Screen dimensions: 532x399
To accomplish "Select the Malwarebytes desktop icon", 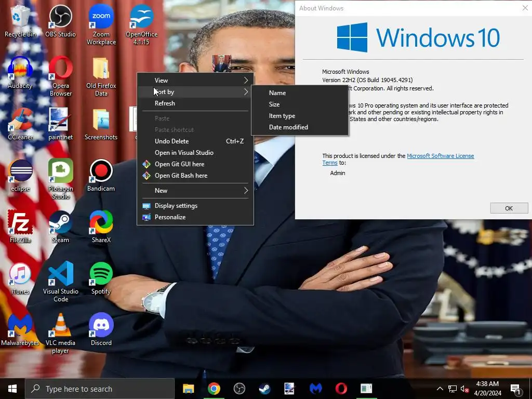I will pos(20,330).
